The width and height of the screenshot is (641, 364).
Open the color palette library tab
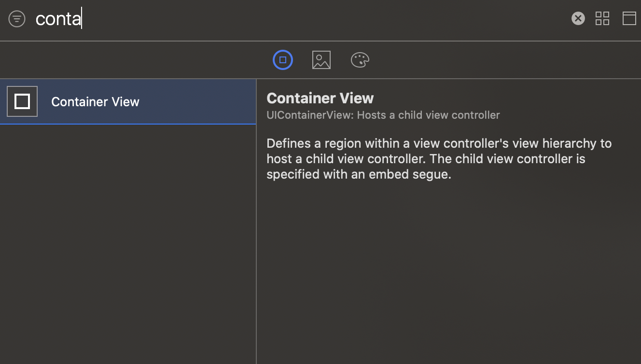360,60
